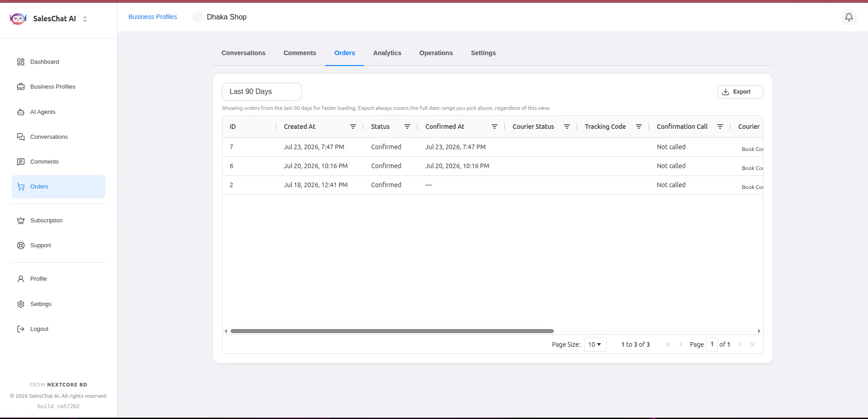Open the Status column filter menu

pos(407,127)
